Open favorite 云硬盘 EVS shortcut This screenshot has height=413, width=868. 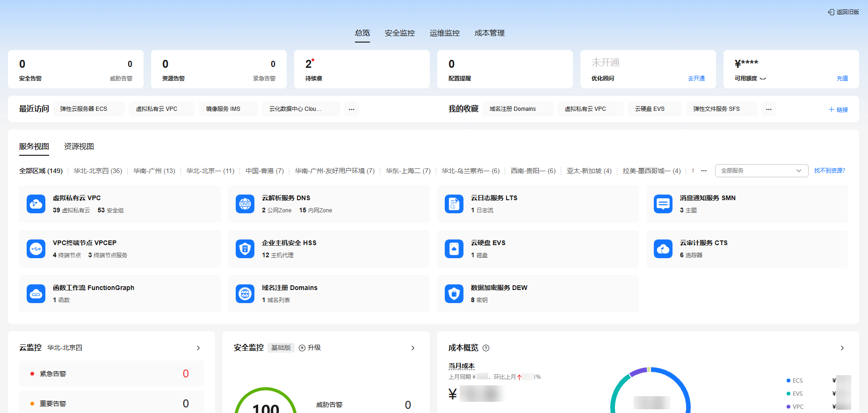(x=655, y=109)
